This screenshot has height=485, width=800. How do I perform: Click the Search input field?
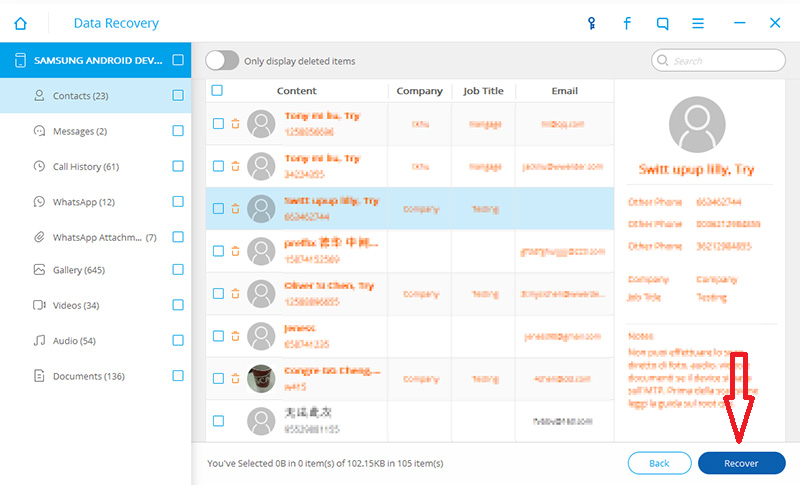point(718,60)
